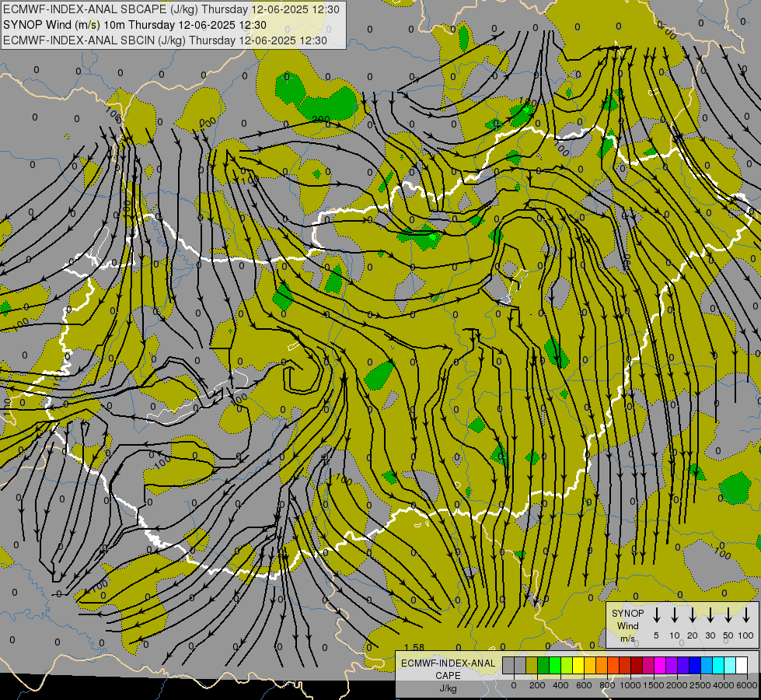Click the 1.58 value on the map

[x=414, y=648]
